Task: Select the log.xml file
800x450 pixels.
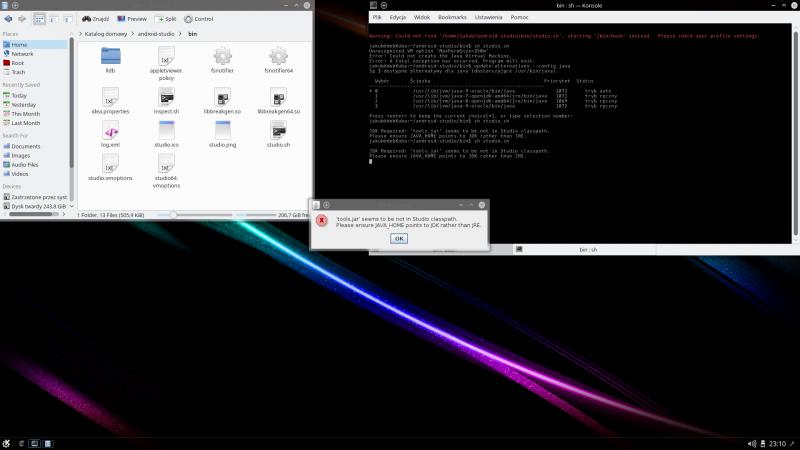Action: coord(111,132)
